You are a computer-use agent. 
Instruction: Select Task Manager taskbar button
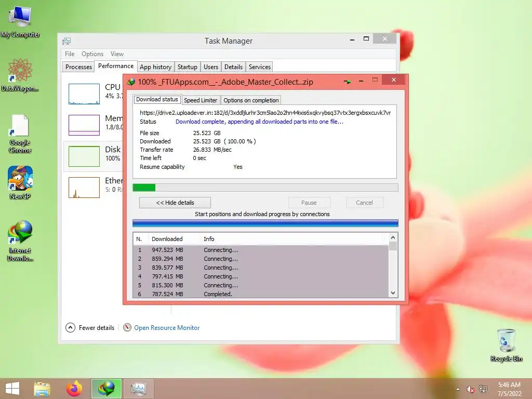coord(138,389)
